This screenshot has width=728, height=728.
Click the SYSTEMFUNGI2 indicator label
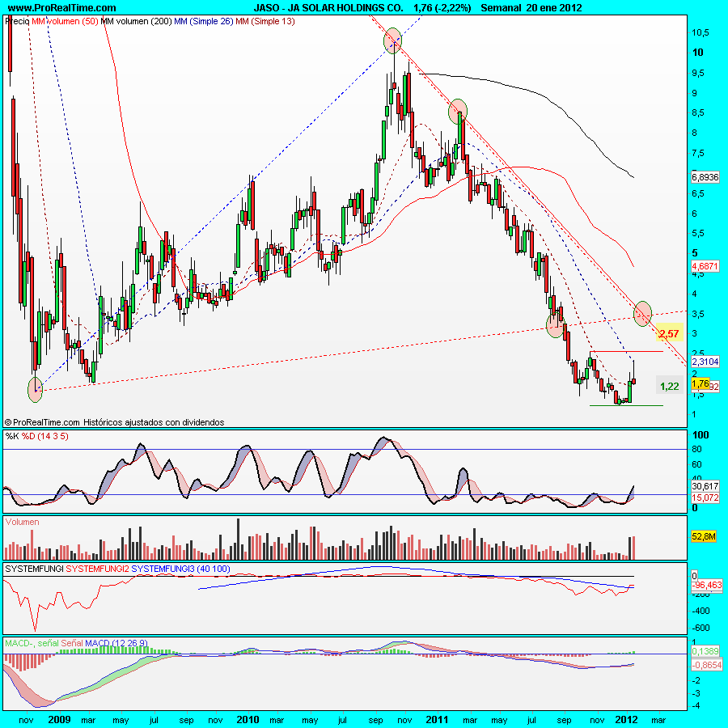(98, 569)
